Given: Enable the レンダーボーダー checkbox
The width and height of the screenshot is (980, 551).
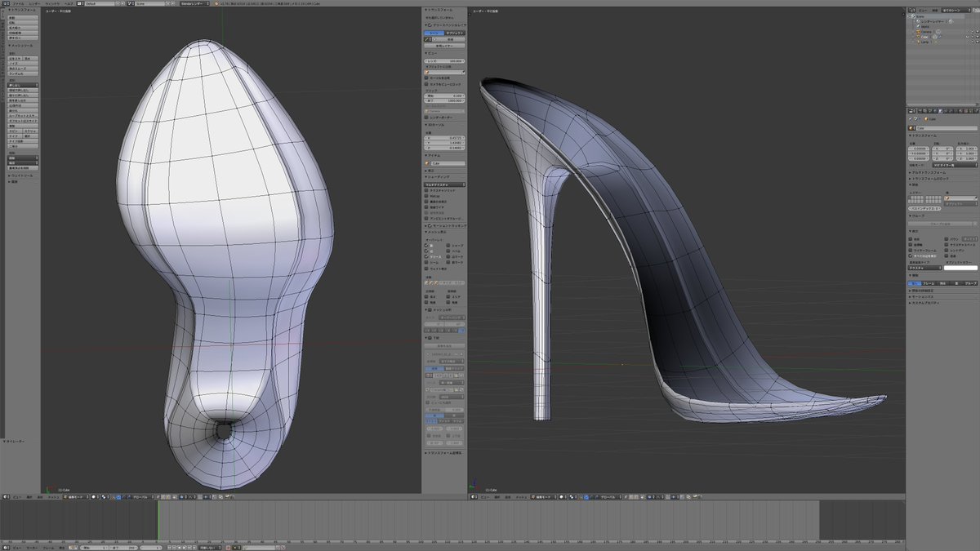Looking at the screenshot, I should pyautogui.click(x=426, y=116).
